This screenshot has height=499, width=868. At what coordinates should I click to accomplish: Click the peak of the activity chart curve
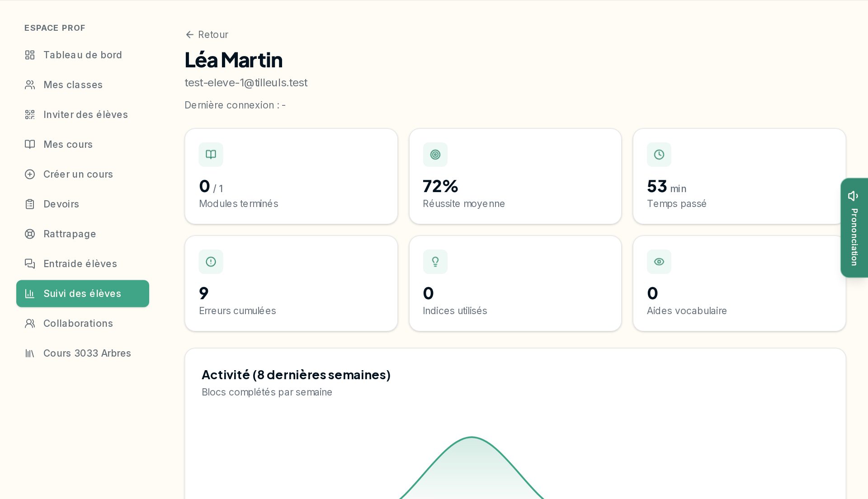tap(472, 437)
